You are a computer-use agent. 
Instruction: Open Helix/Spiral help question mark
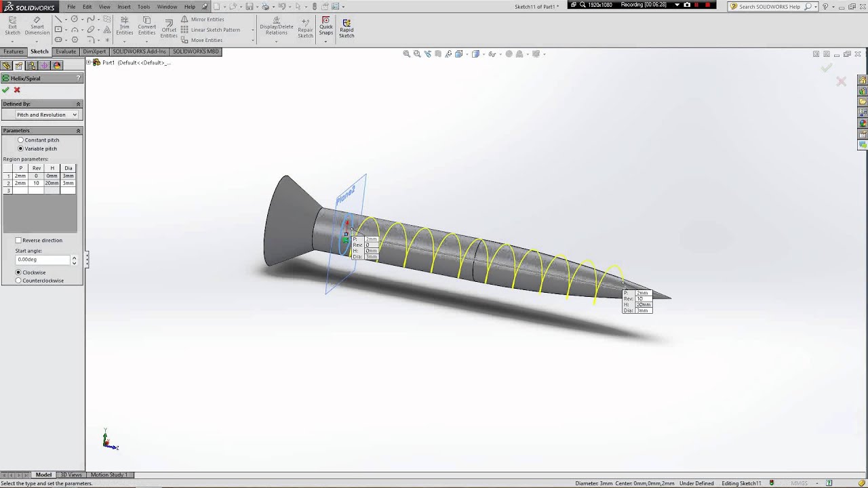(79, 79)
